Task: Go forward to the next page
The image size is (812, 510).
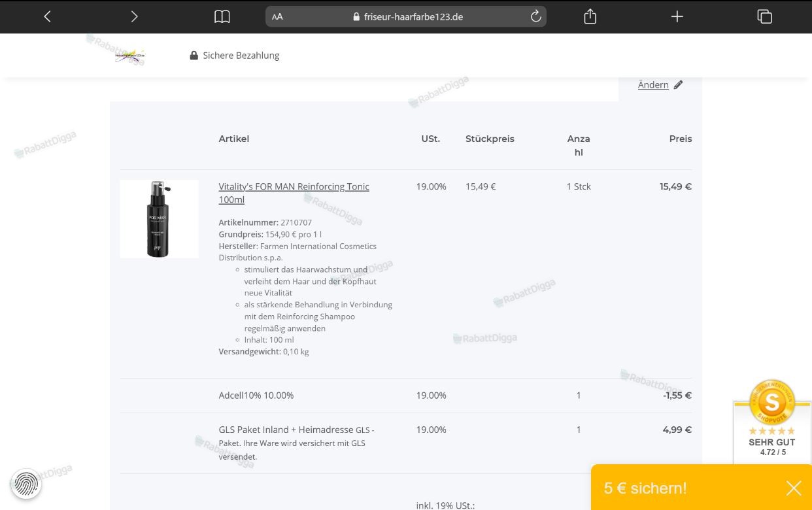Action: point(135,17)
